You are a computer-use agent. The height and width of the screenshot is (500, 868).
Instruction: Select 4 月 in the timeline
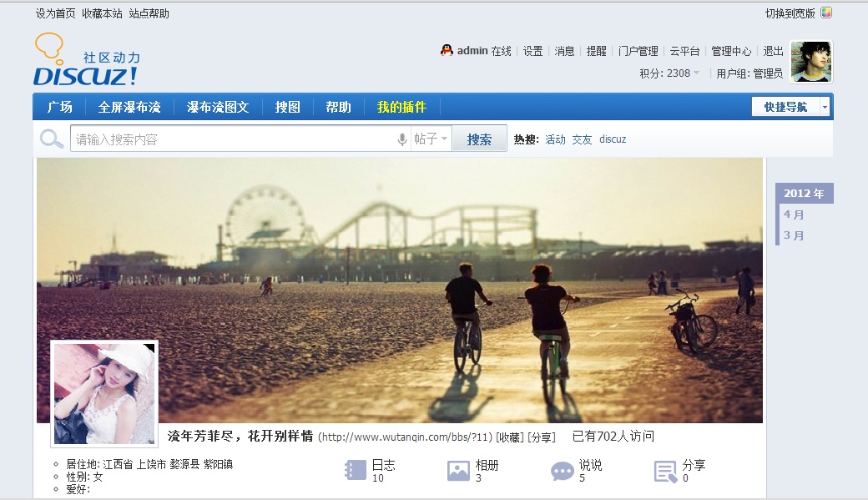[x=794, y=215]
